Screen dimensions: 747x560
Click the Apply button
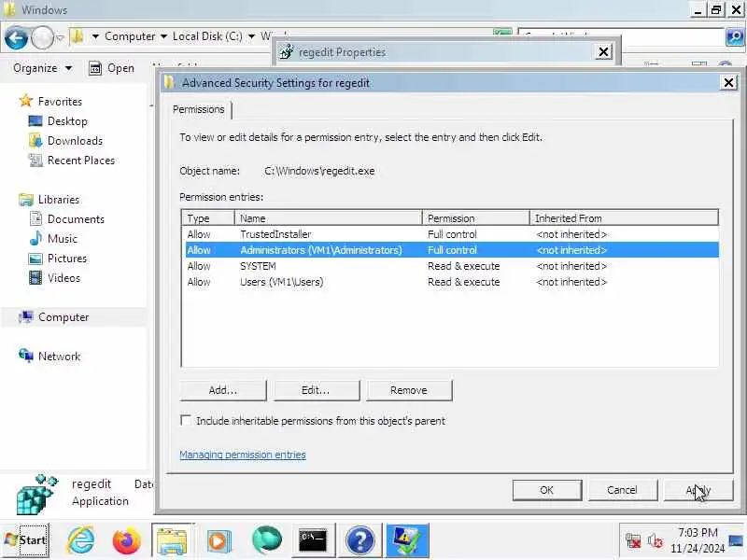pos(698,490)
